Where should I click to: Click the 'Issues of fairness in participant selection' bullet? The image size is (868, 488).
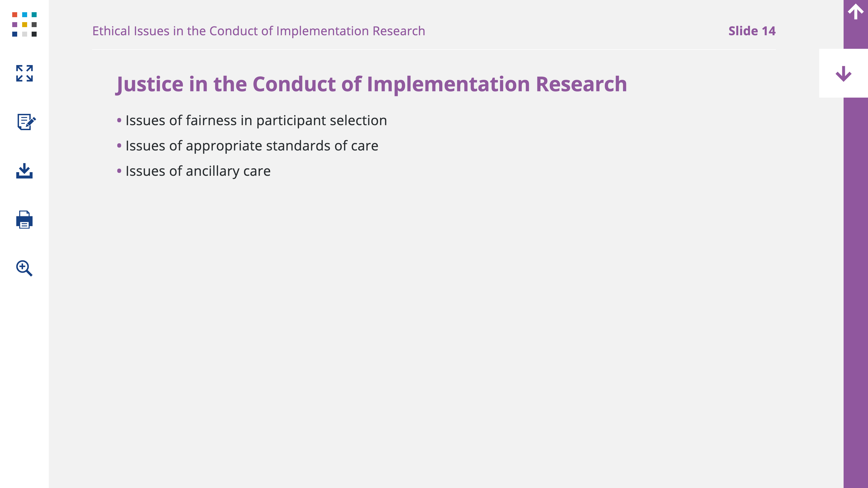click(x=256, y=121)
